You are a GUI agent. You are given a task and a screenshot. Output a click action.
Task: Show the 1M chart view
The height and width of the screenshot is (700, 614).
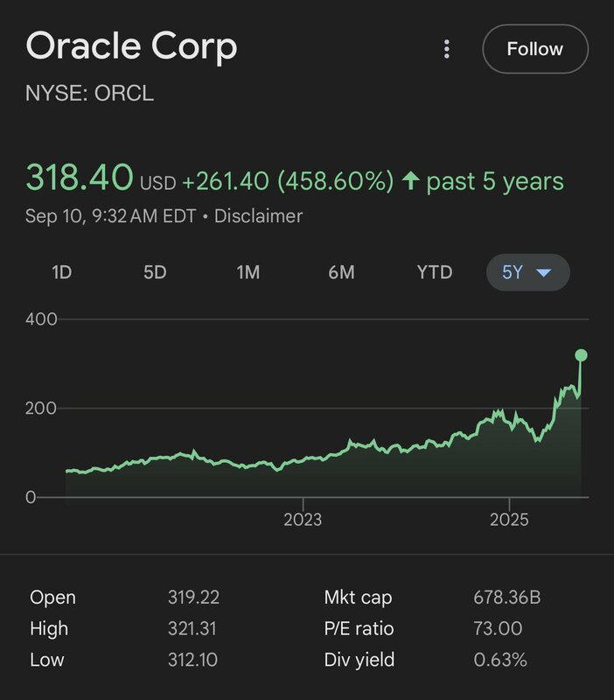tap(248, 272)
